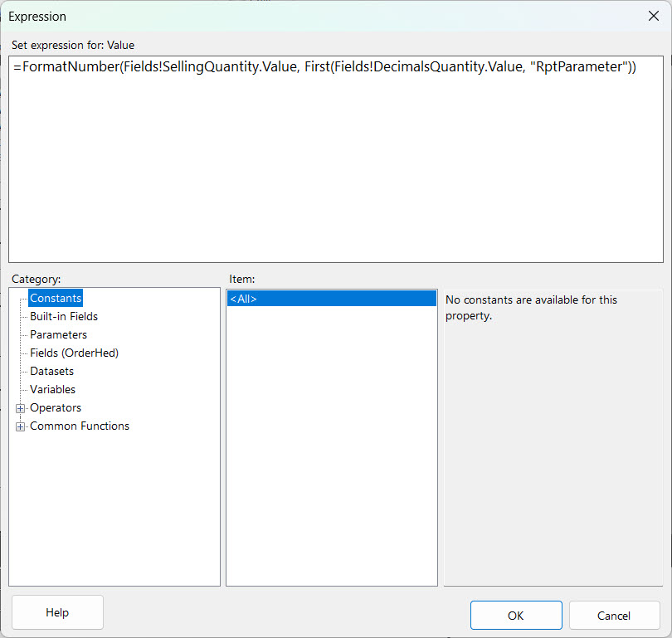Viewport: 672px width, 638px height.
Task: Select the Variables category
Action: (x=52, y=389)
